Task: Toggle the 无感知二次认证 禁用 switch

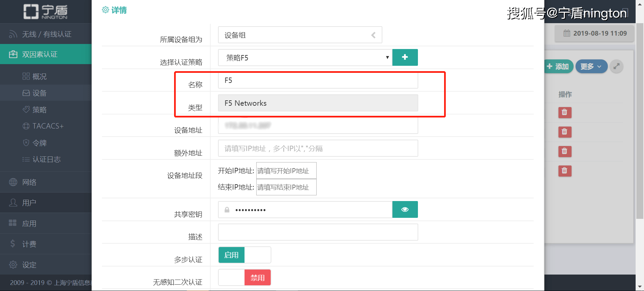Action: click(x=245, y=278)
